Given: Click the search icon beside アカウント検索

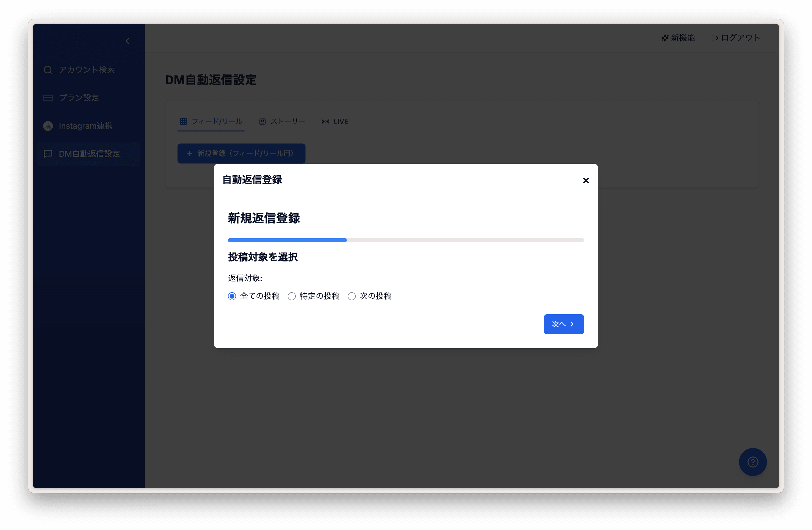Looking at the screenshot, I should [x=48, y=69].
